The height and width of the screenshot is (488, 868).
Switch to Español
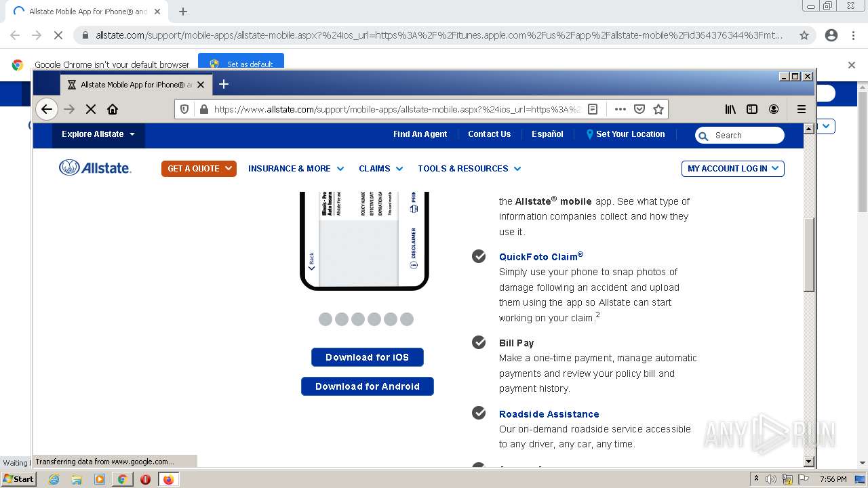click(547, 134)
